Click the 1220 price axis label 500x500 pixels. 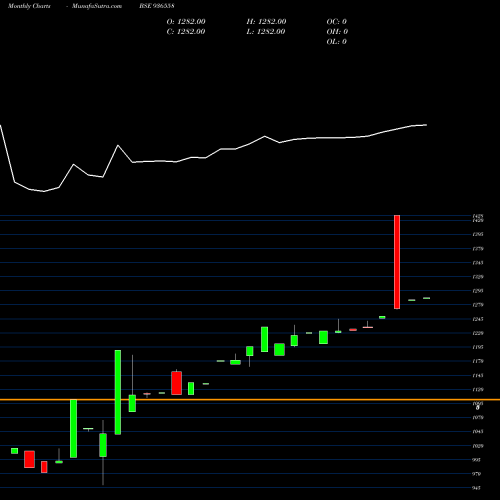pos(478,333)
